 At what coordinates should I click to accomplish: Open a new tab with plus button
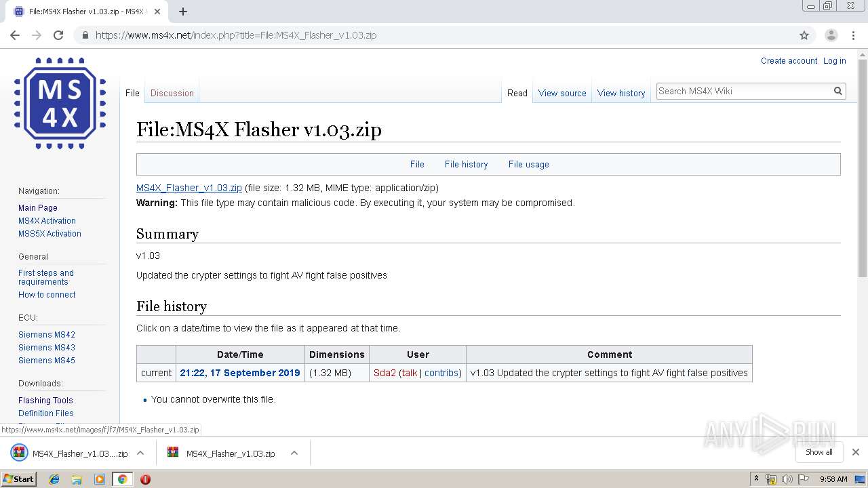click(x=183, y=12)
